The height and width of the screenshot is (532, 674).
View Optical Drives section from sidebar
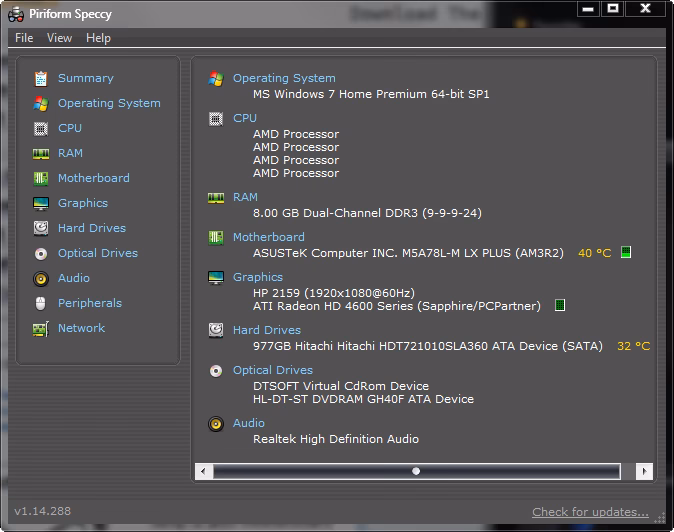pyautogui.click(x=98, y=253)
